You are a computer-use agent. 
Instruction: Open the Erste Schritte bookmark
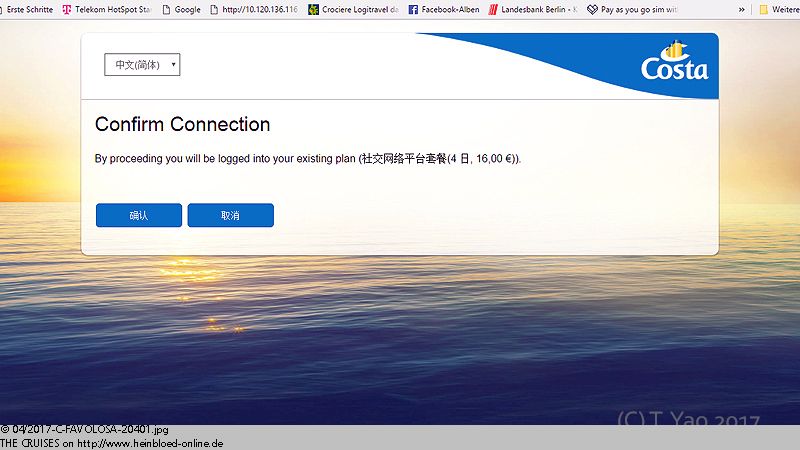[27, 9]
